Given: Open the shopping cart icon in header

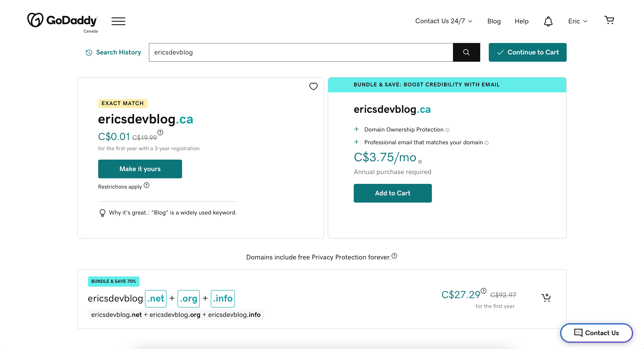Looking at the screenshot, I should point(609,20).
